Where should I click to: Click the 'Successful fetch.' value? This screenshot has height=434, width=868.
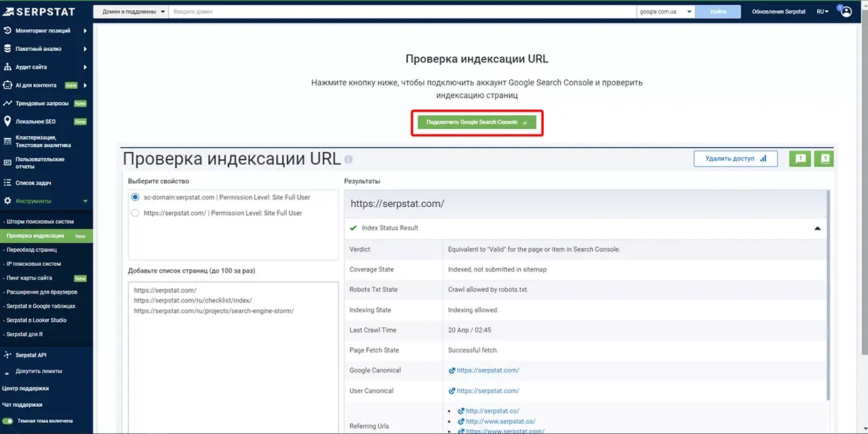[473, 351]
